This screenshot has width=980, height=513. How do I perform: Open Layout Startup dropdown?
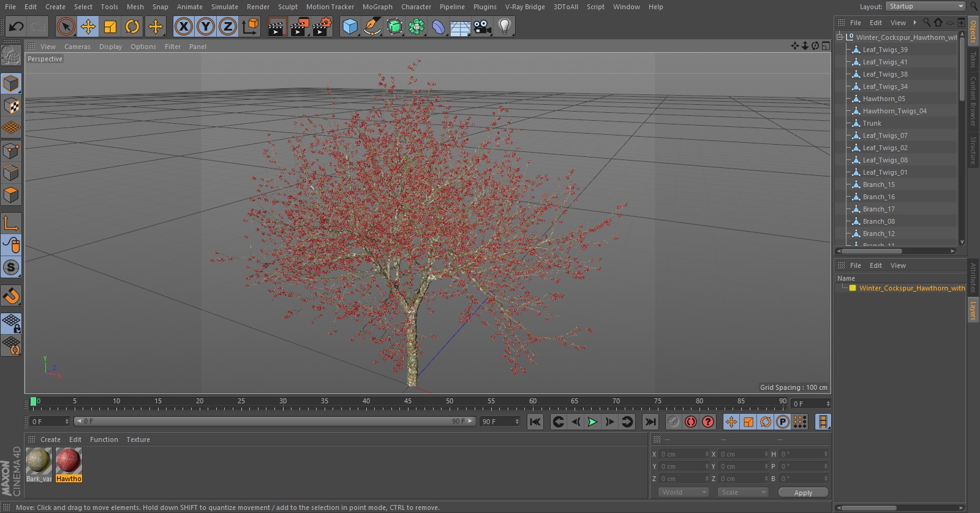(925, 6)
